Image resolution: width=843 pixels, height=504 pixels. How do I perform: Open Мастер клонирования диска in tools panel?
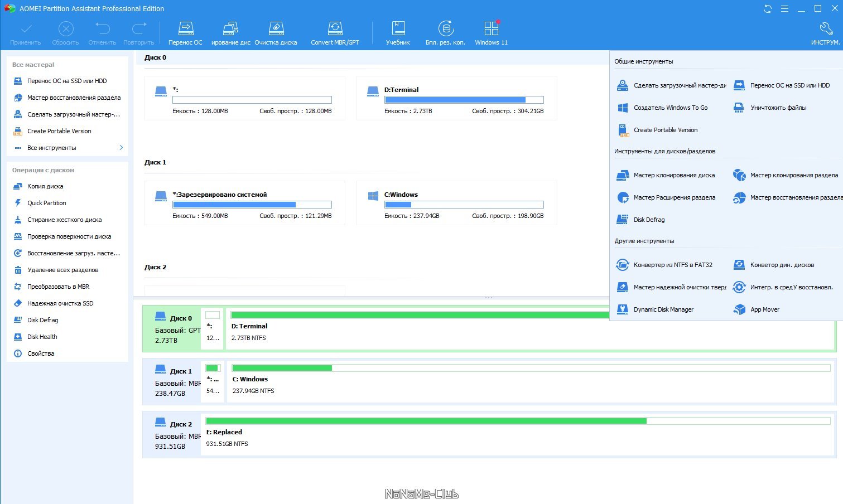[666, 175]
